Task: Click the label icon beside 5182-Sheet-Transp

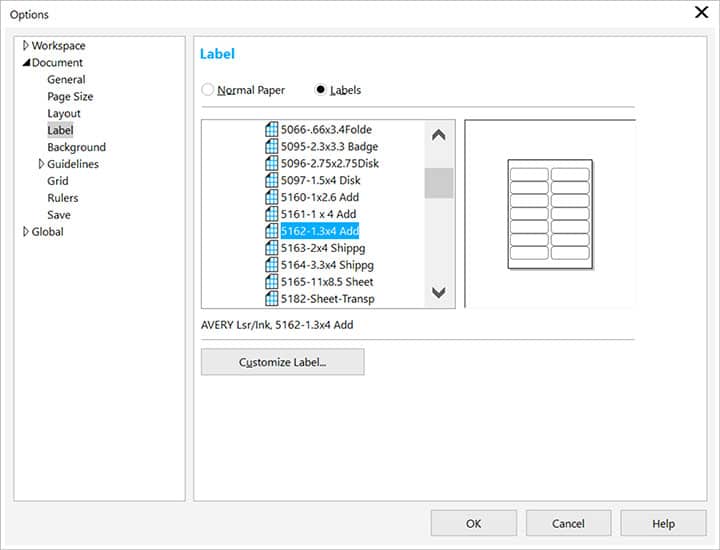Action: (271, 299)
